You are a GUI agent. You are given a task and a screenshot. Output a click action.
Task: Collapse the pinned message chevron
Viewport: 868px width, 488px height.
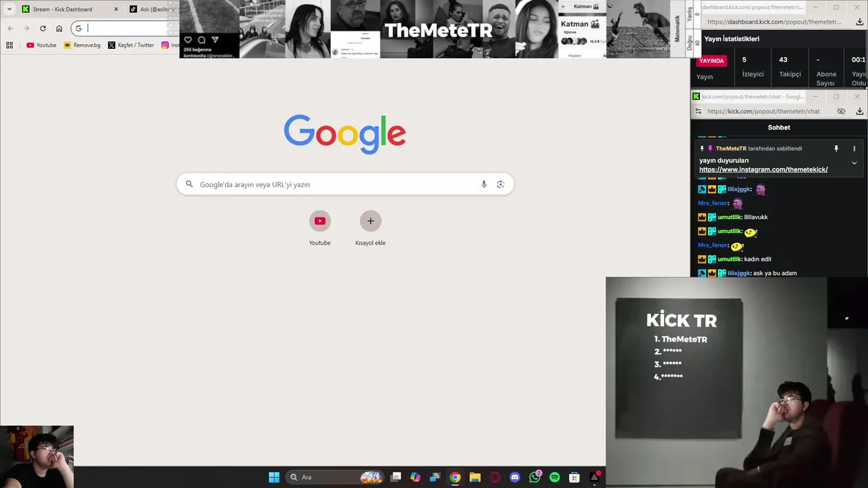854,163
